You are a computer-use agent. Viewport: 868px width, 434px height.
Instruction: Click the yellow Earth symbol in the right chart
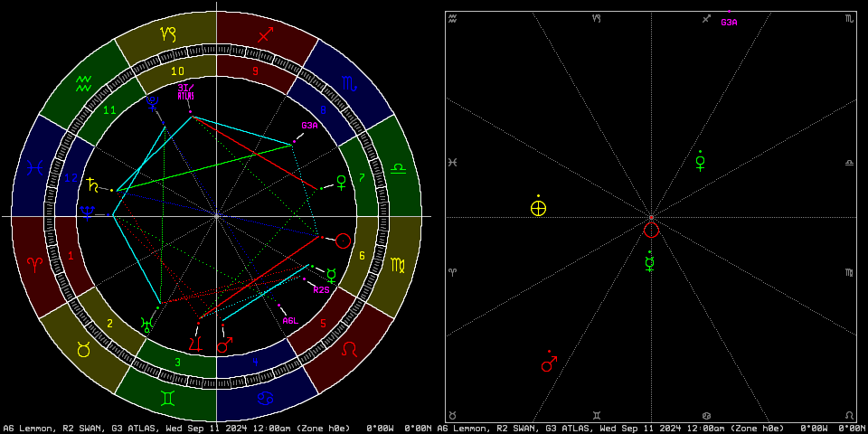pyautogui.click(x=538, y=209)
